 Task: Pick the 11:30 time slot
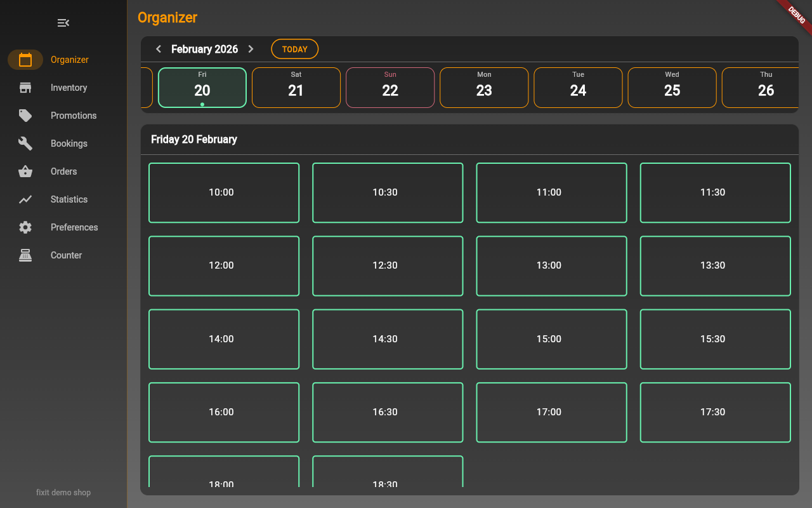[x=715, y=192]
